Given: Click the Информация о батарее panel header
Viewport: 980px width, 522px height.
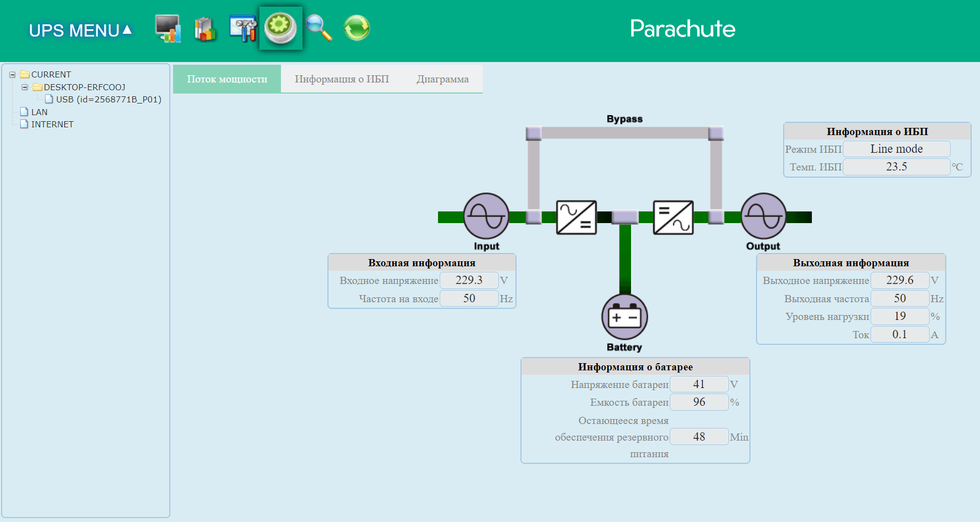Looking at the screenshot, I should (635, 366).
